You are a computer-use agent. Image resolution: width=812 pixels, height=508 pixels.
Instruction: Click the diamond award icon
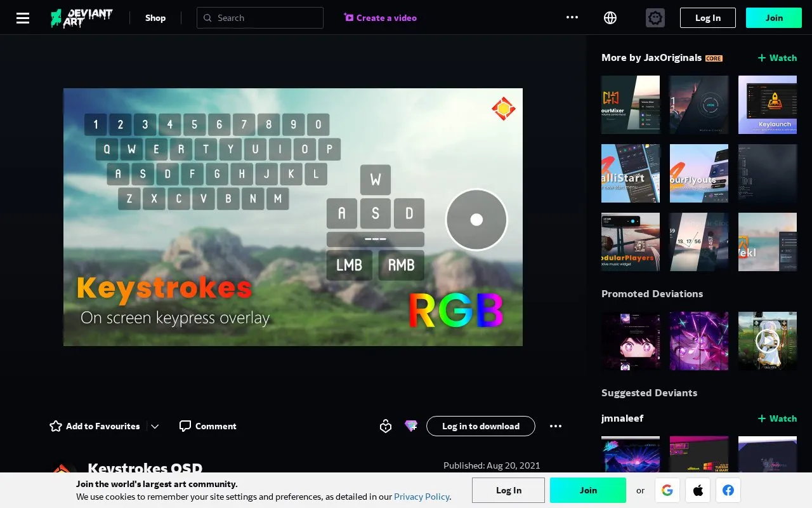411,426
